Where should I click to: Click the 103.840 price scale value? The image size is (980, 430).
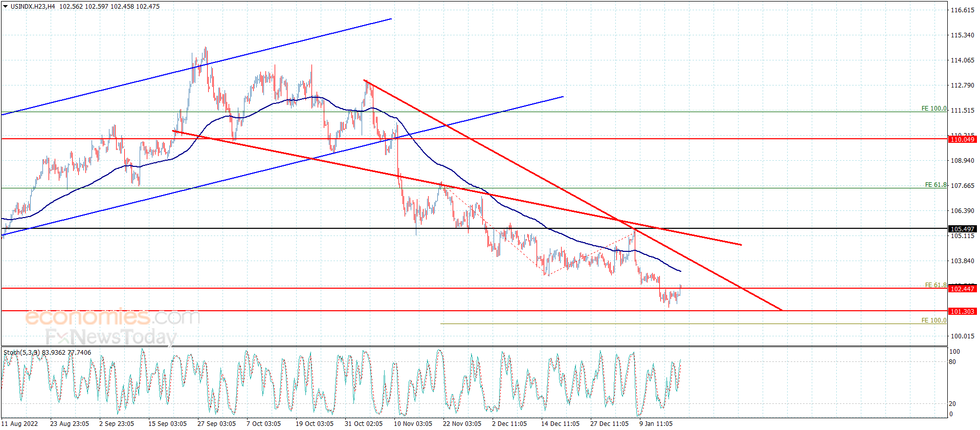(962, 261)
